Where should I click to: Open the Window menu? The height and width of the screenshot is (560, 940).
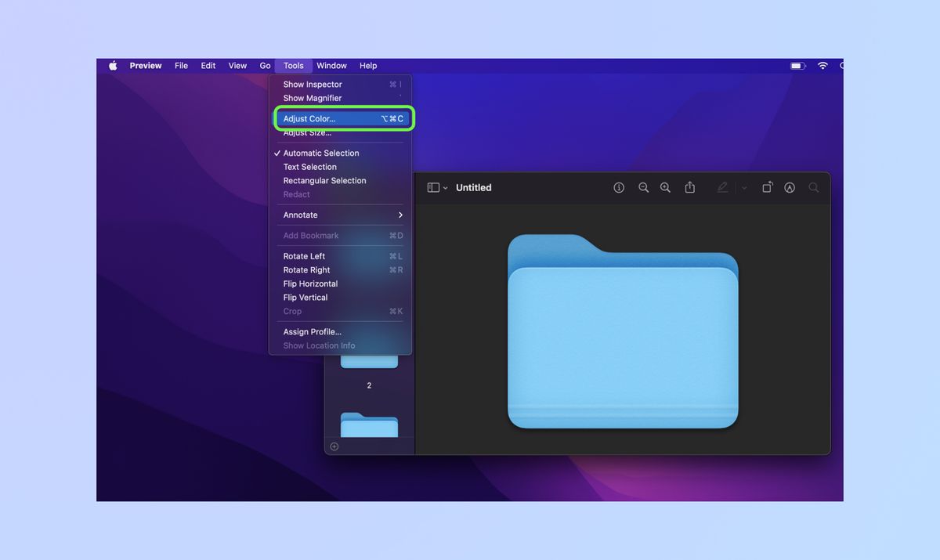[331, 66]
